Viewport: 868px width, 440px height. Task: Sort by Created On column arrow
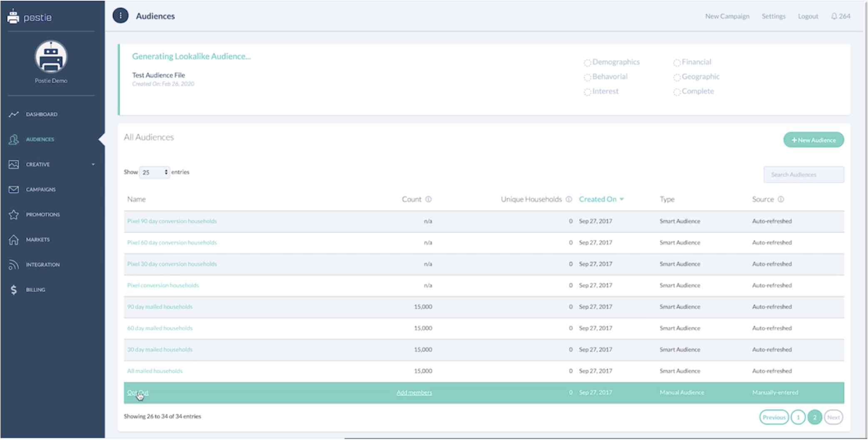[x=621, y=199]
